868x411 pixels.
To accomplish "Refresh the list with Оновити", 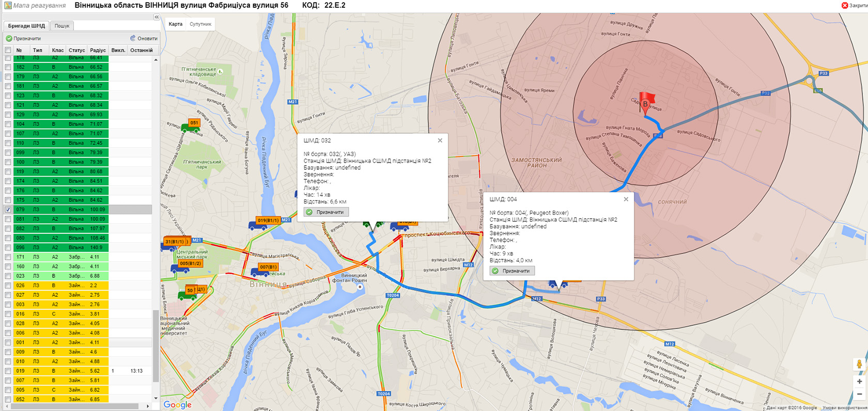I will pos(144,38).
